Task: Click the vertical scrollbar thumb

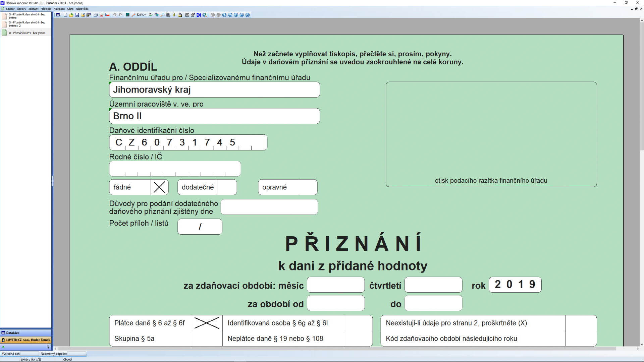Action: pos(642,86)
